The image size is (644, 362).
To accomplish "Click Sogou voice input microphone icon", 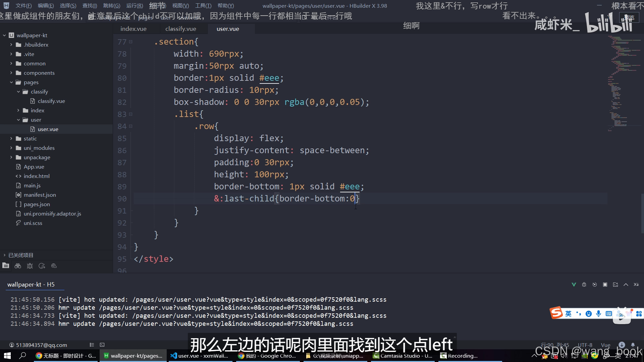I will [x=599, y=314].
